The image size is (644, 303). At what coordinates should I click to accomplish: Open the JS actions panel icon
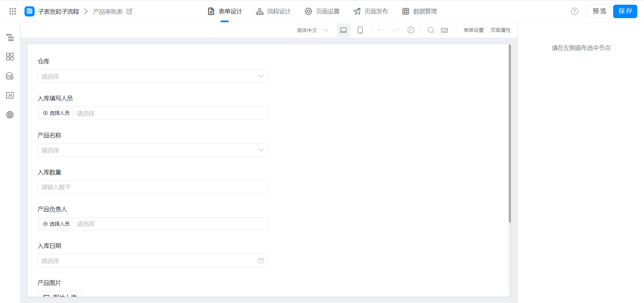(x=10, y=95)
